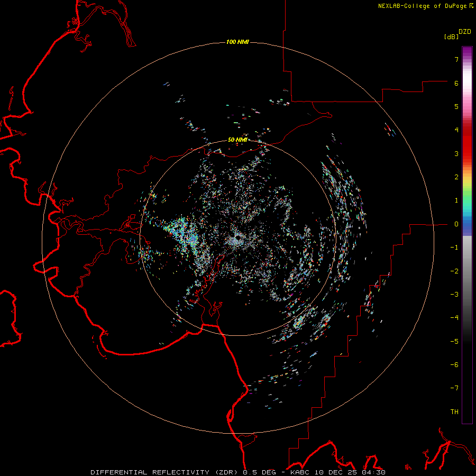Click the colorbar tick label 3

[x=456, y=153]
